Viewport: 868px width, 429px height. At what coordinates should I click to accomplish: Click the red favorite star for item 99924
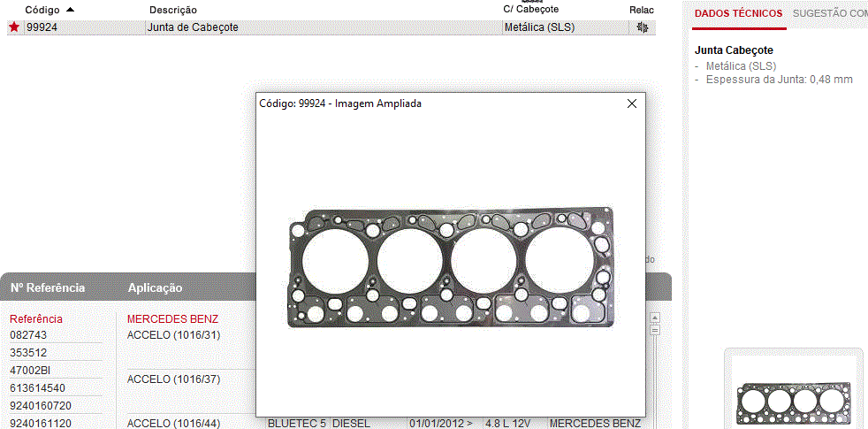point(13,27)
